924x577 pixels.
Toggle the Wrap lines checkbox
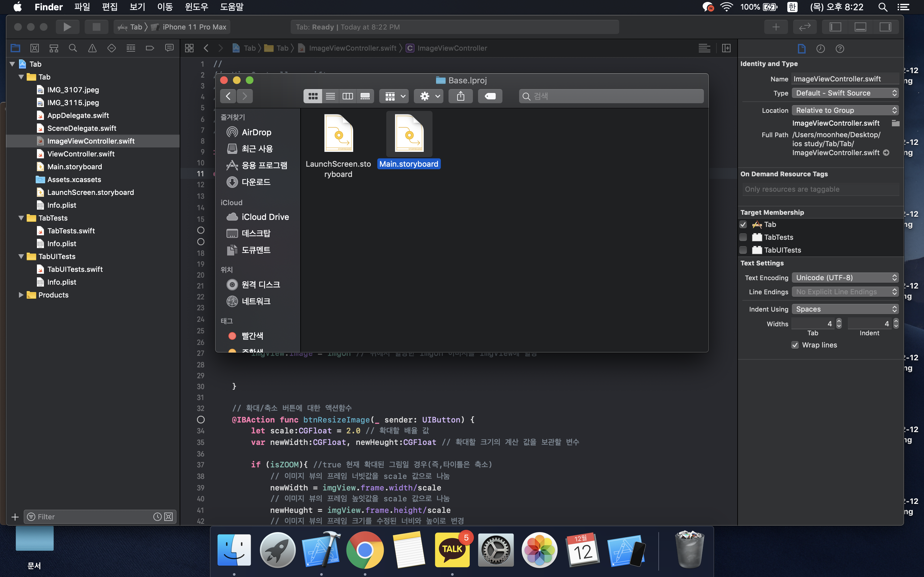(x=795, y=345)
